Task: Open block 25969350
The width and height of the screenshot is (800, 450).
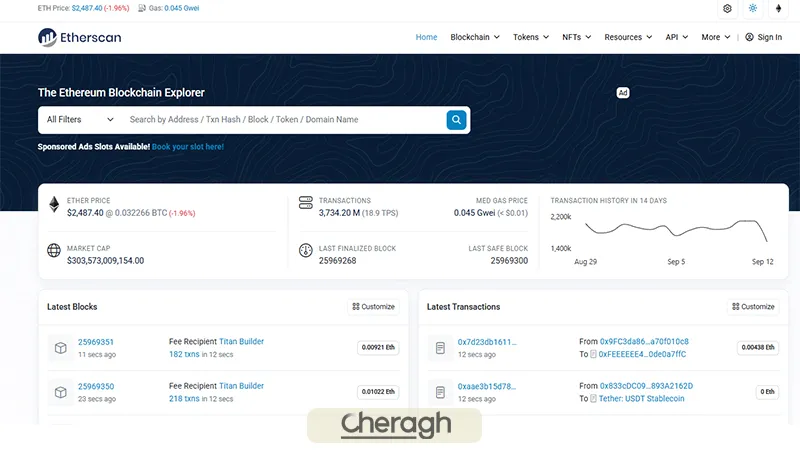Action: click(x=96, y=386)
